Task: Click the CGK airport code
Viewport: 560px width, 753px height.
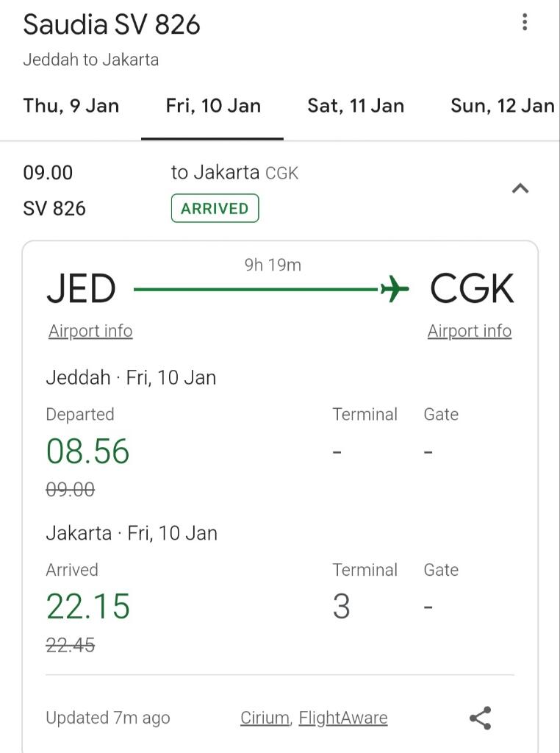Action: [x=472, y=289]
